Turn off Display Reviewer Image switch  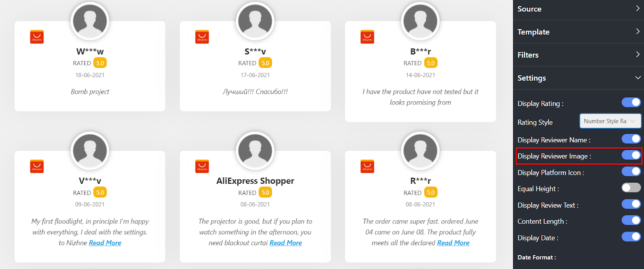pos(631,155)
